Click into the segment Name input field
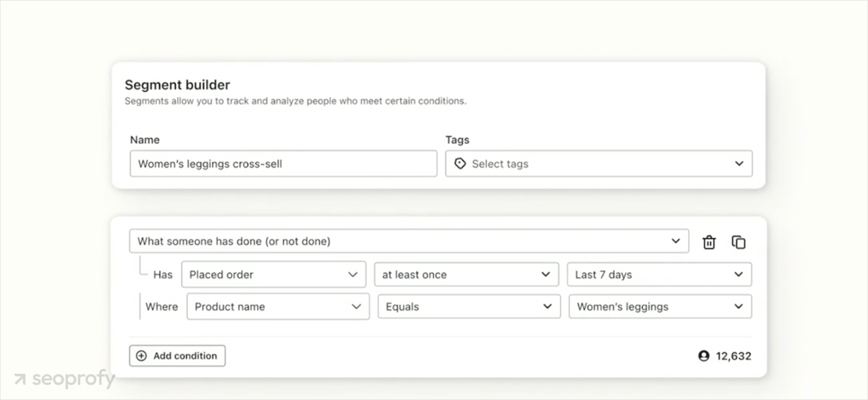The image size is (868, 400). pyautogui.click(x=284, y=164)
